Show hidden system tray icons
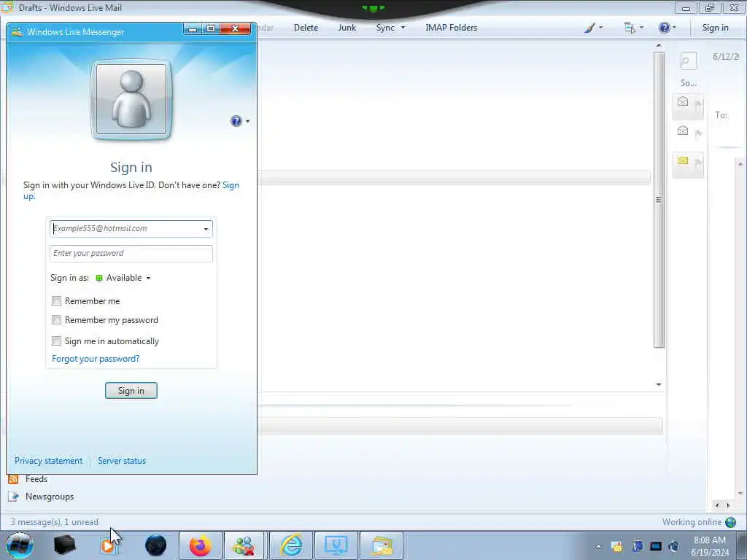Image resolution: width=747 pixels, height=560 pixels. [598, 546]
